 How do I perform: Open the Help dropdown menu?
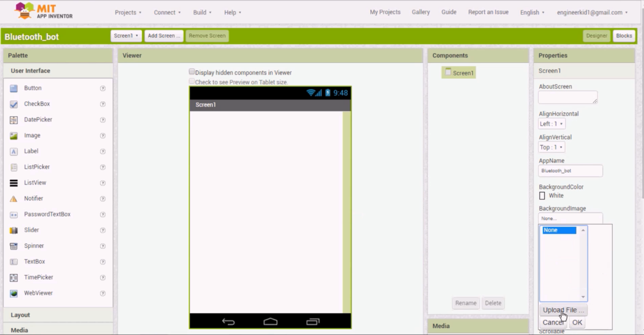click(232, 12)
